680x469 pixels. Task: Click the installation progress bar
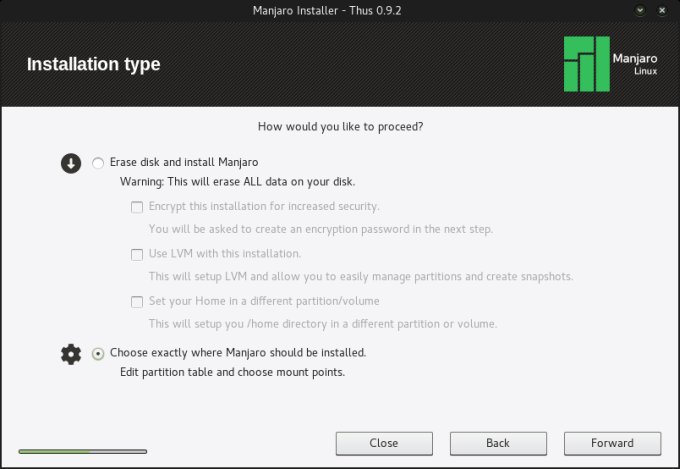click(83, 452)
